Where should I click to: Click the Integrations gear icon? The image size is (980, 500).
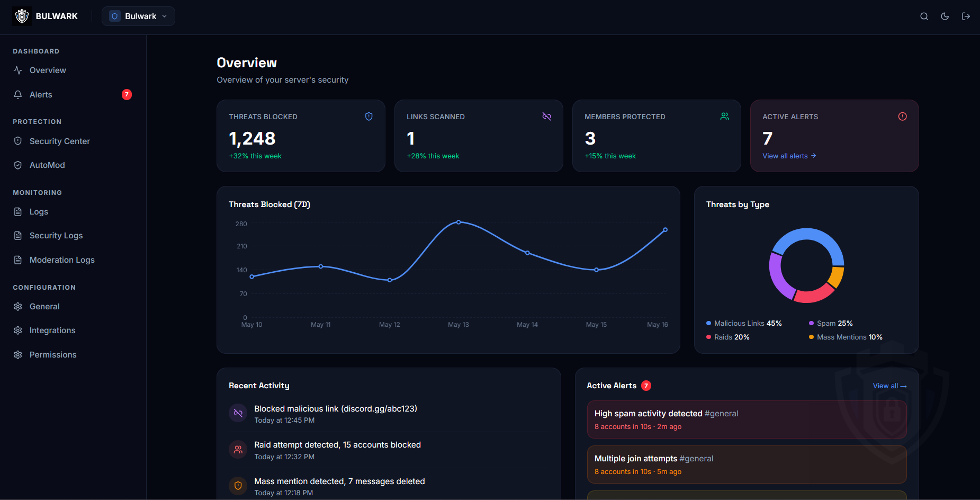coord(18,331)
